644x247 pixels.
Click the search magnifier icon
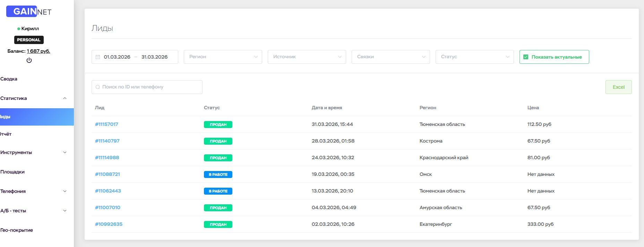[x=98, y=87]
